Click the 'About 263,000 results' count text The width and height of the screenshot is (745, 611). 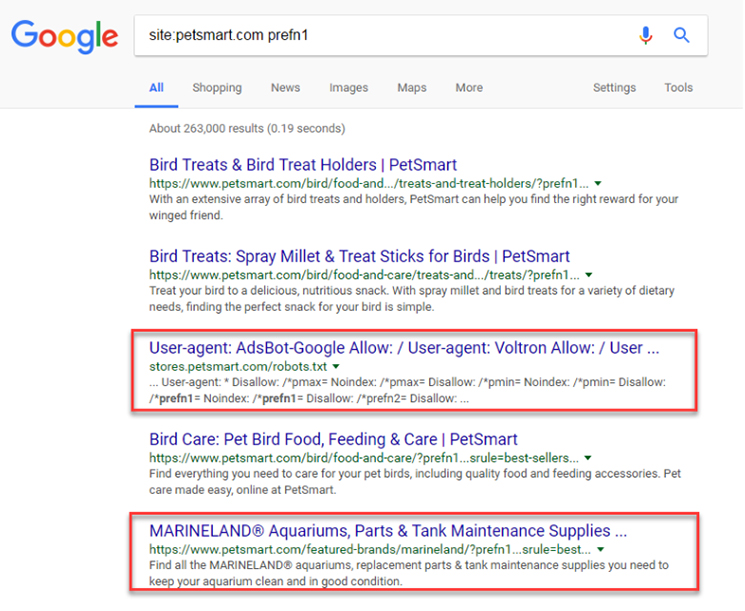point(247,129)
